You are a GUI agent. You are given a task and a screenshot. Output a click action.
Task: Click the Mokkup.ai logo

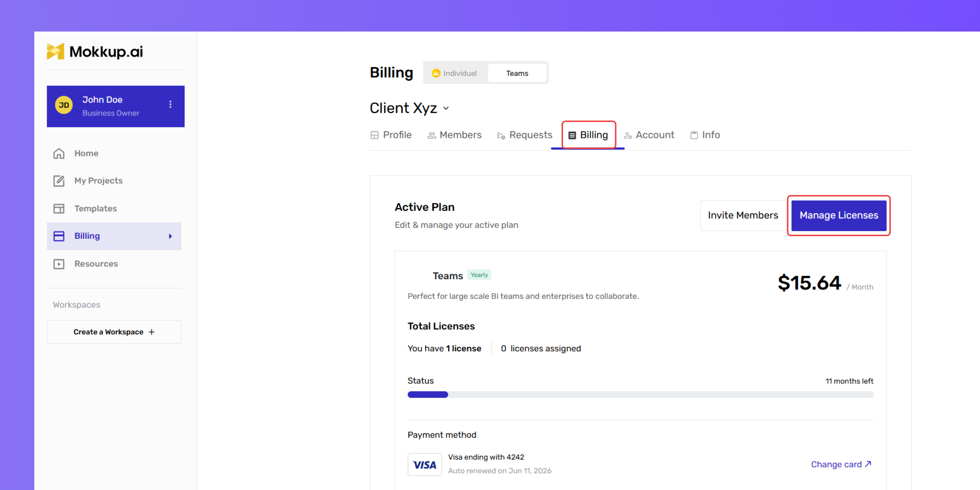pos(95,51)
